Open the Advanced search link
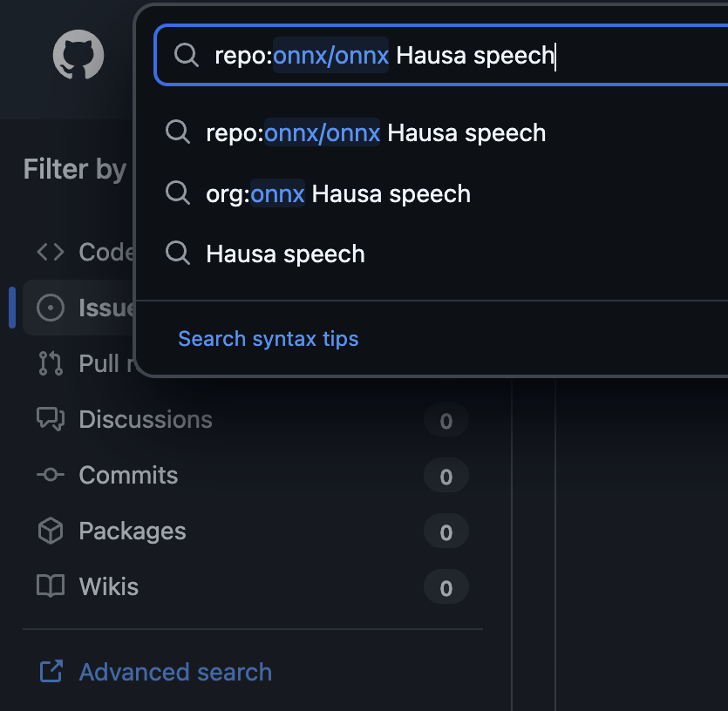Screen dimensions: 728x711 [x=175, y=672]
